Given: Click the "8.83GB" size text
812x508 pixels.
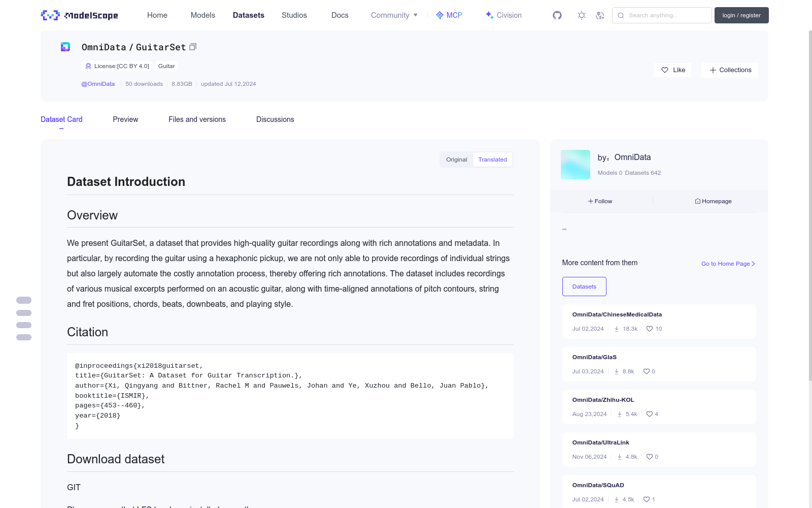Looking at the screenshot, I should [x=182, y=84].
